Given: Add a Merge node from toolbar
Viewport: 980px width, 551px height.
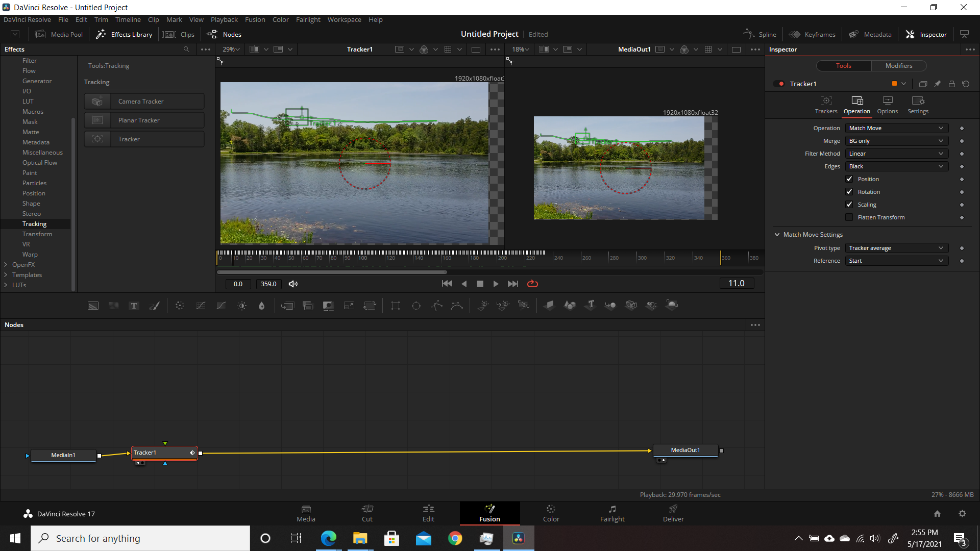Looking at the screenshot, I should click(287, 306).
